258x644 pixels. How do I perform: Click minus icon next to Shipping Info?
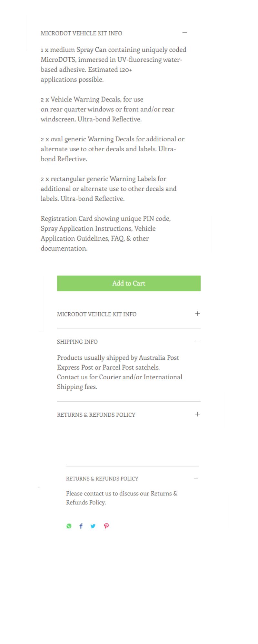(x=198, y=341)
